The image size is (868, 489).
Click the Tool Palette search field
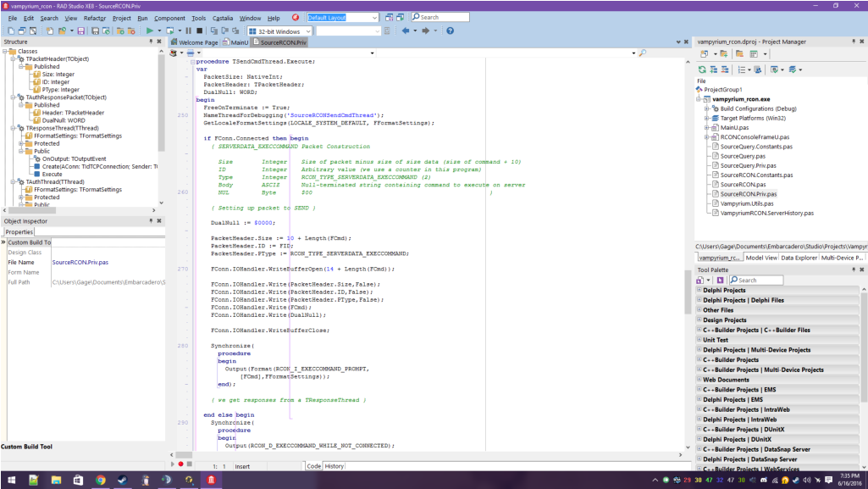[x=755, y=281]
